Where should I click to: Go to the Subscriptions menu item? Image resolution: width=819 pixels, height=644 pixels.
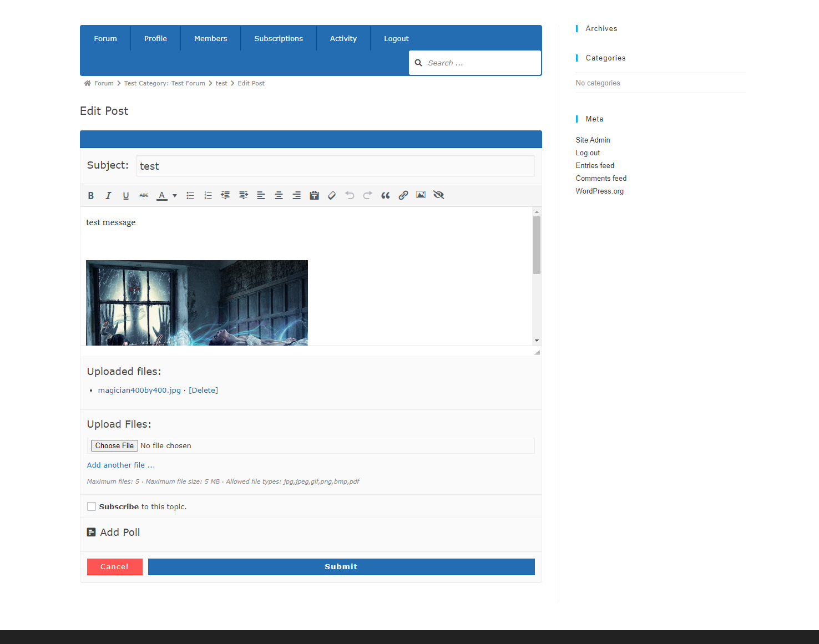(x=279, y=38)
